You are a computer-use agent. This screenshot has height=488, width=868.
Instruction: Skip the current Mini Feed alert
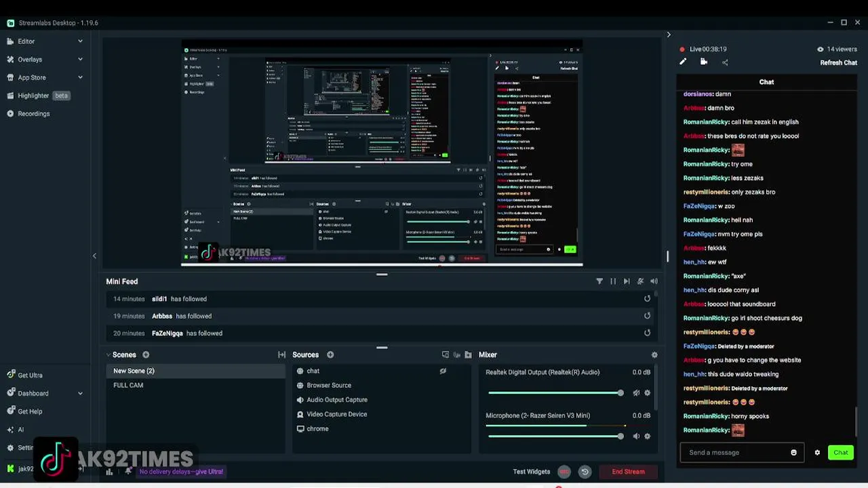coord(627,281)
